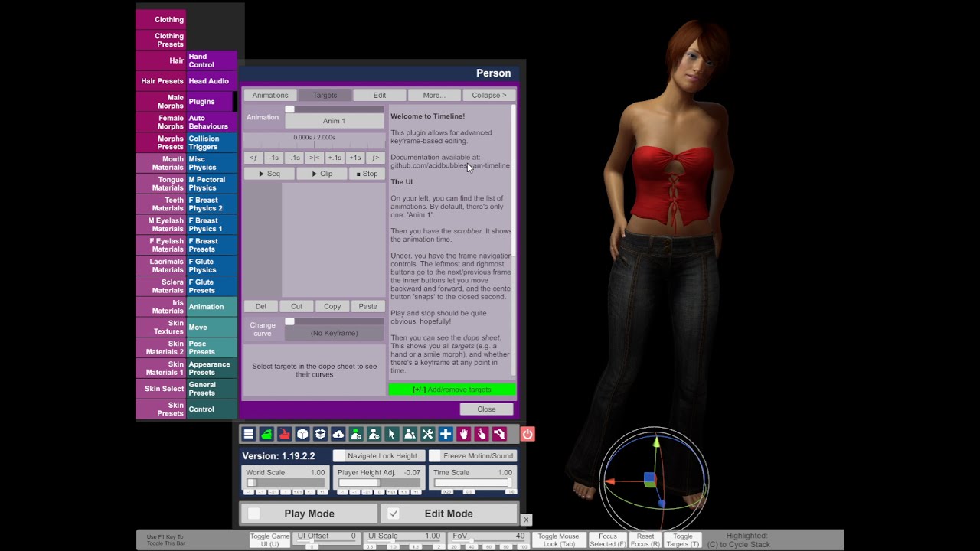The height and width of the screenshot is (551, 980).
Task: Click the open box package icon
Action: coord(320,434)
